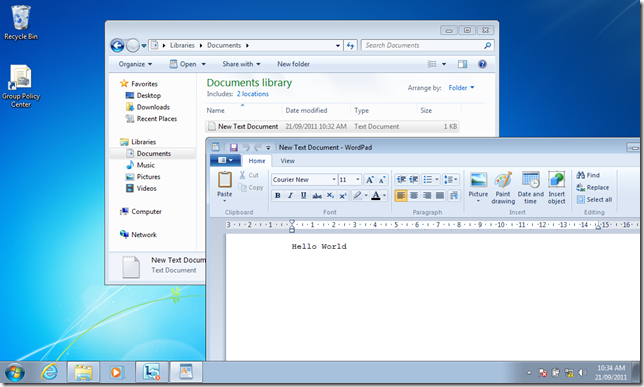Toggle Italic formatting
This screenshot has height=387, width=644.
pyautogui.click(x=290, y=196)
